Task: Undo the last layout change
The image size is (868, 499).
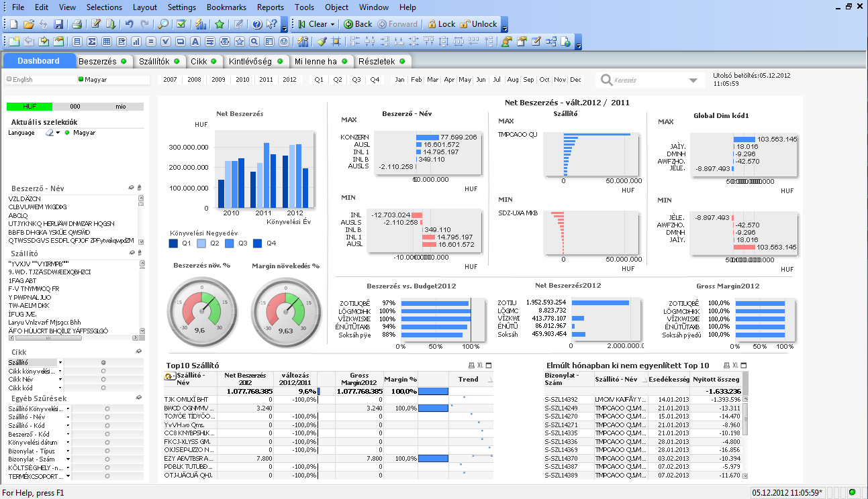Action: (x=130, y=24)
